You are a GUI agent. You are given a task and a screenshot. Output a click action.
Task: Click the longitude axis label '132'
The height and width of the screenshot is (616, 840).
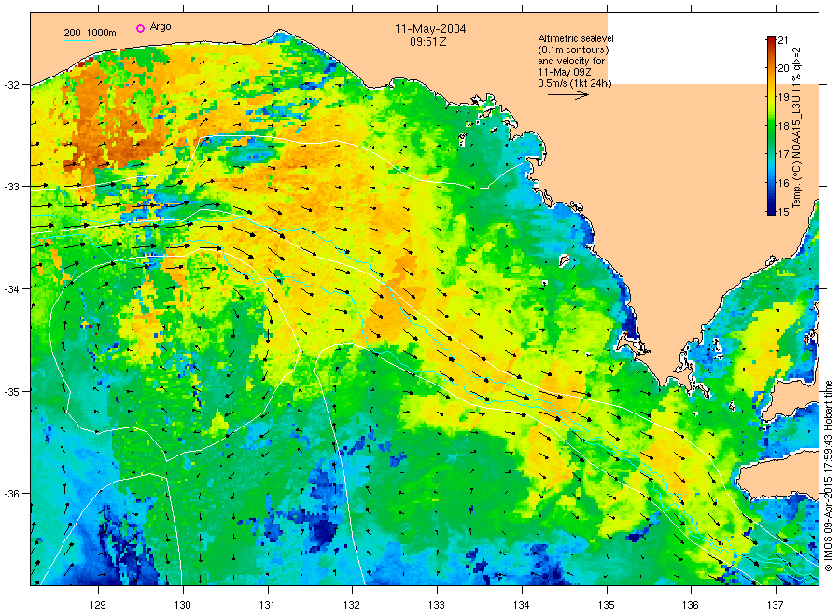(x=352, y=606)
